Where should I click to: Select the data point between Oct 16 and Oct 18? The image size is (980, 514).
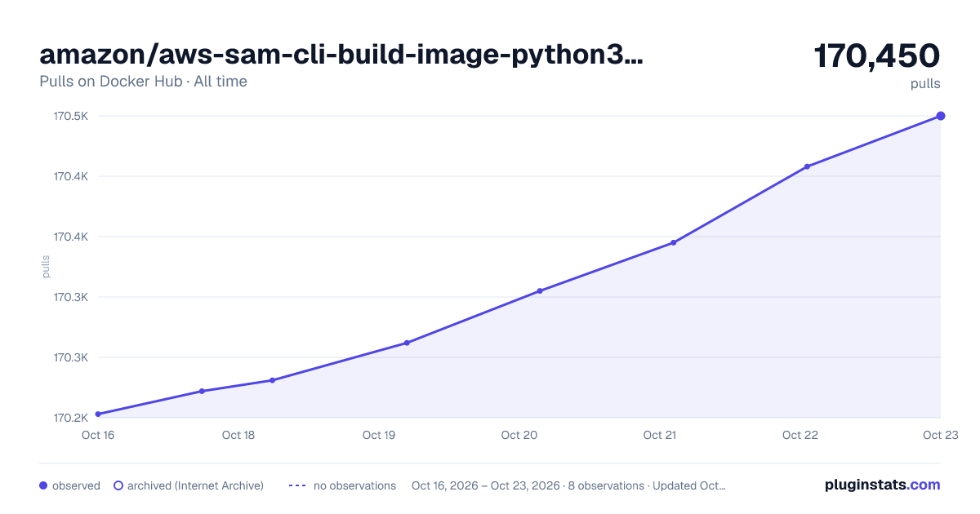tap(202, 391)
